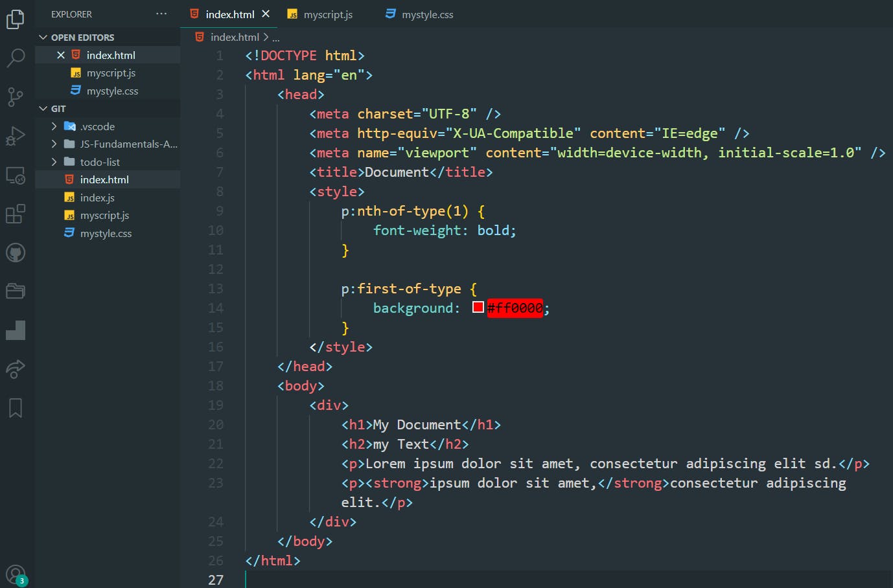The width and height of the screenshot is (893, 588).
Task: Open the Accounts menu with badge 3
Action: tap(16, 574)
